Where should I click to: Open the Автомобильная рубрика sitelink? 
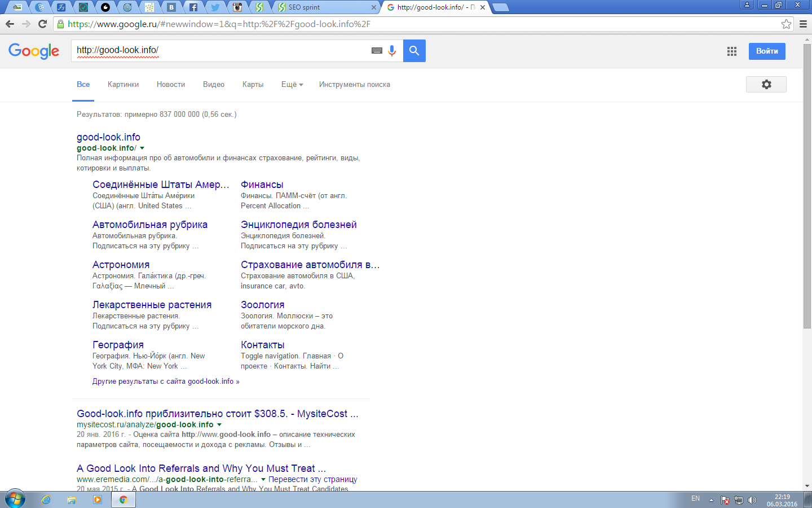click(x=150, y=225)
